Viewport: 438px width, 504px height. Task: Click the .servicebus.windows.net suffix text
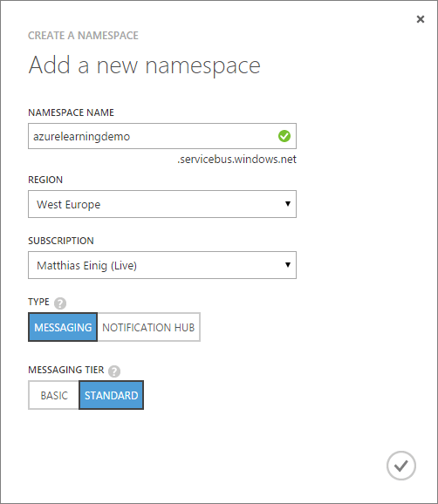point(236,159)
